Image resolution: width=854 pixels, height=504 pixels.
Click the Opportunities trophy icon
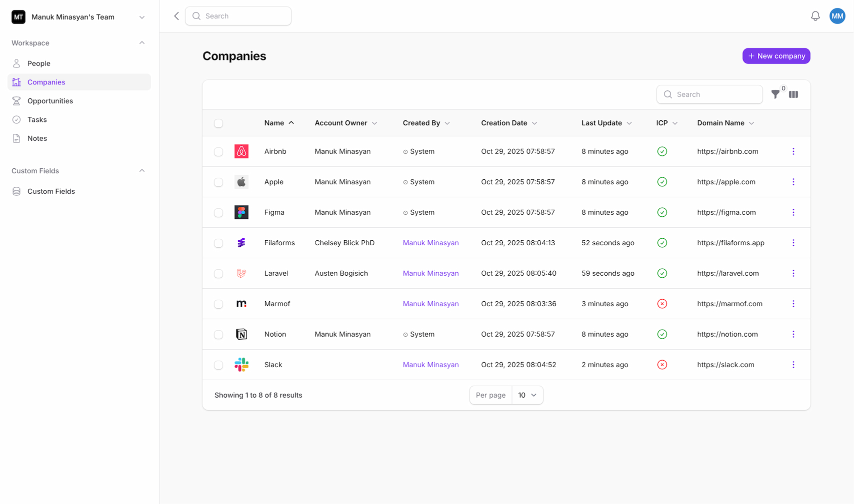click(16, 100)
